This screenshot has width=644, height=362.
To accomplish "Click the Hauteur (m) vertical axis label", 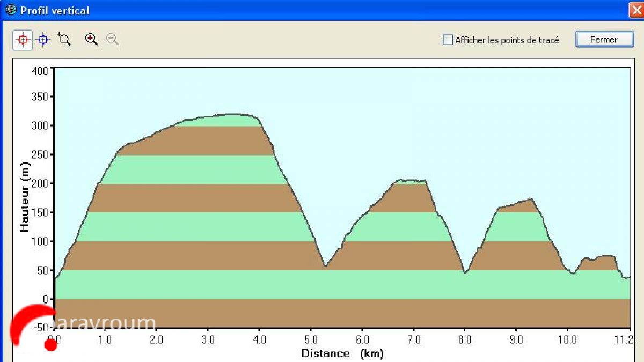I will click(x=24, y=197).
